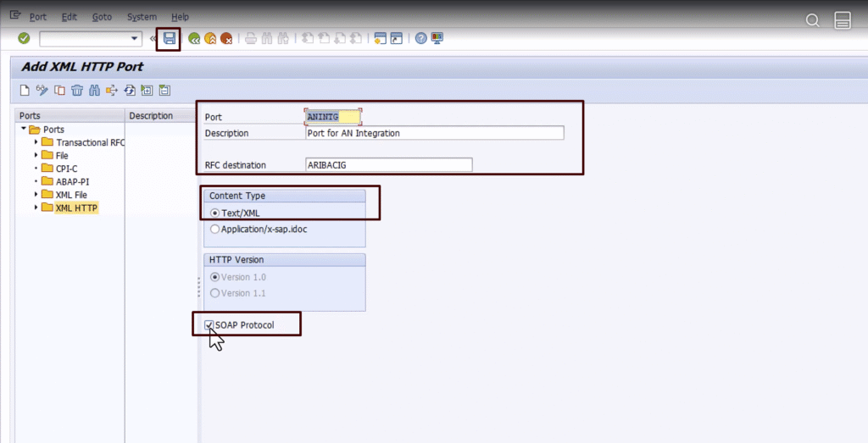Image resolution: width=868 pixels, height=443 pixels.
Task: Click the search magnifier icon top right
Action: pos(812,20)
